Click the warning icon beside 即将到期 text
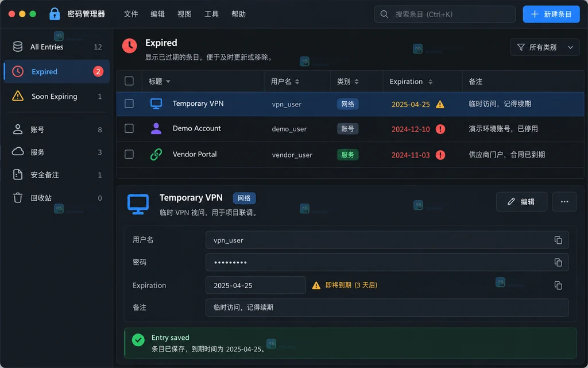The height and width of the screenshot is (368, 588). coord(316,285)
